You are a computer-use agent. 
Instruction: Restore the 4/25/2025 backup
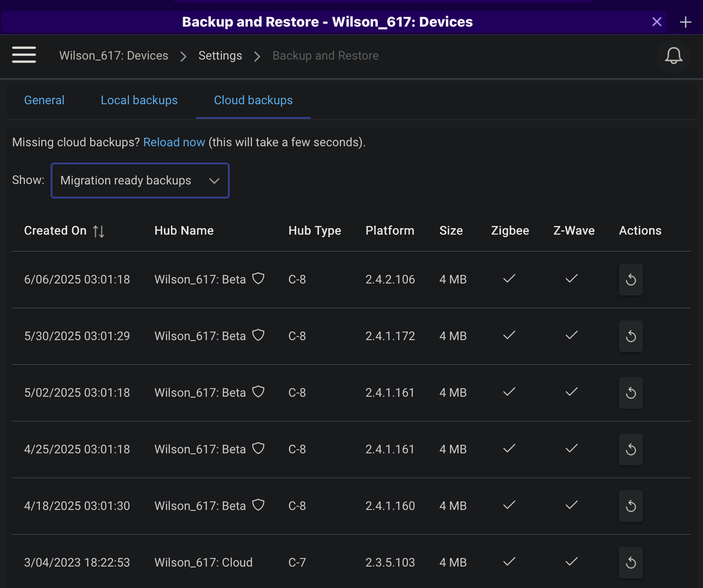pyautogui.click(x=631, y=449)
